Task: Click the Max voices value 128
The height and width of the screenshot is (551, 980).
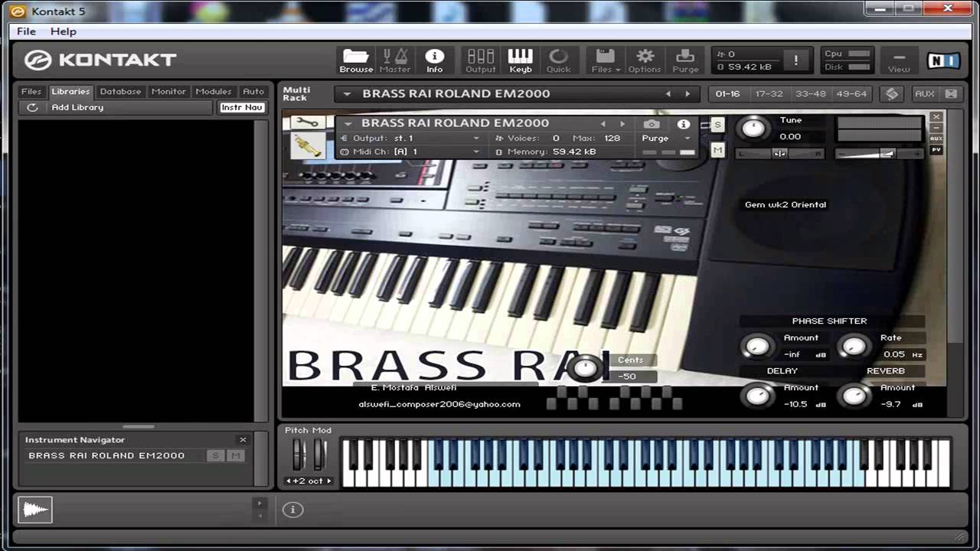Action: click(x=612, y=139)
